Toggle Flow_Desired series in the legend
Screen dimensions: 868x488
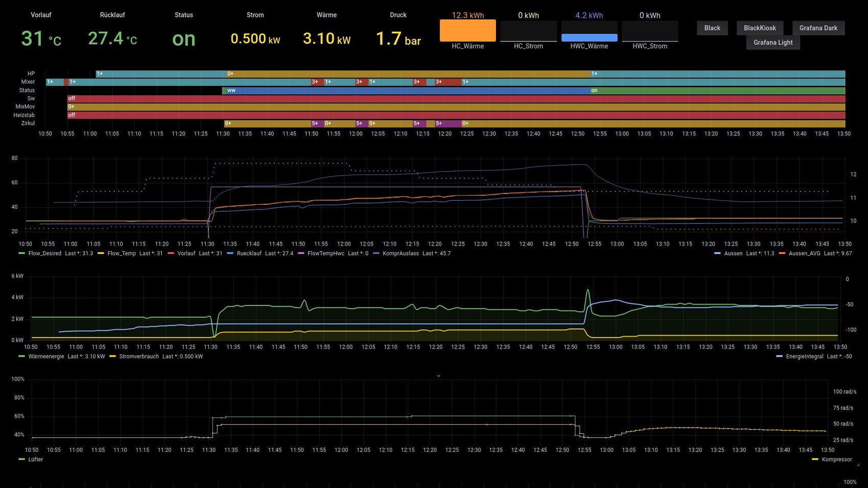click(x=44, y=253)
